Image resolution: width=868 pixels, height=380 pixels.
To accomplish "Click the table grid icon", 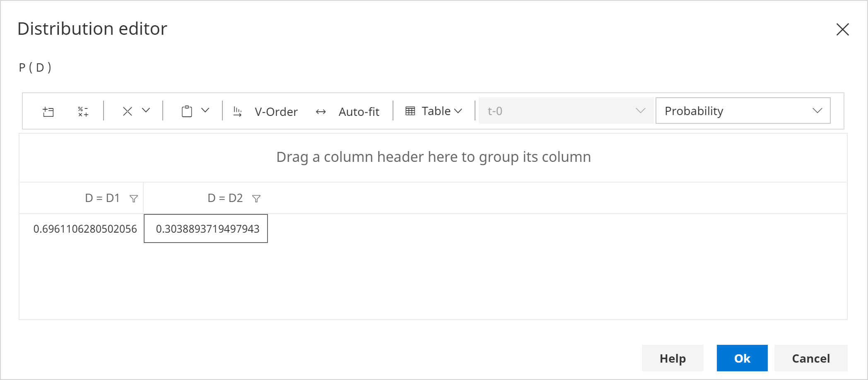I will 410,111.
